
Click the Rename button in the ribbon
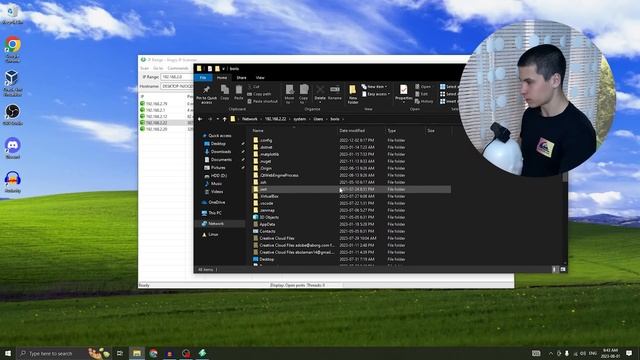coord(335,92)
